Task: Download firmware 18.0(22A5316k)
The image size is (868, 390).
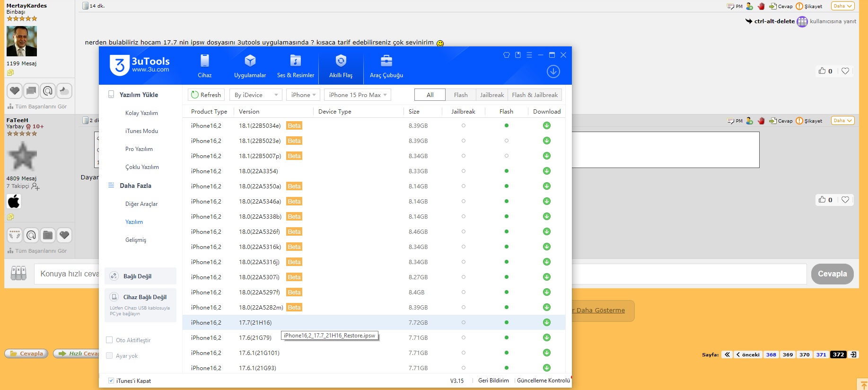Action: (547, 247)
